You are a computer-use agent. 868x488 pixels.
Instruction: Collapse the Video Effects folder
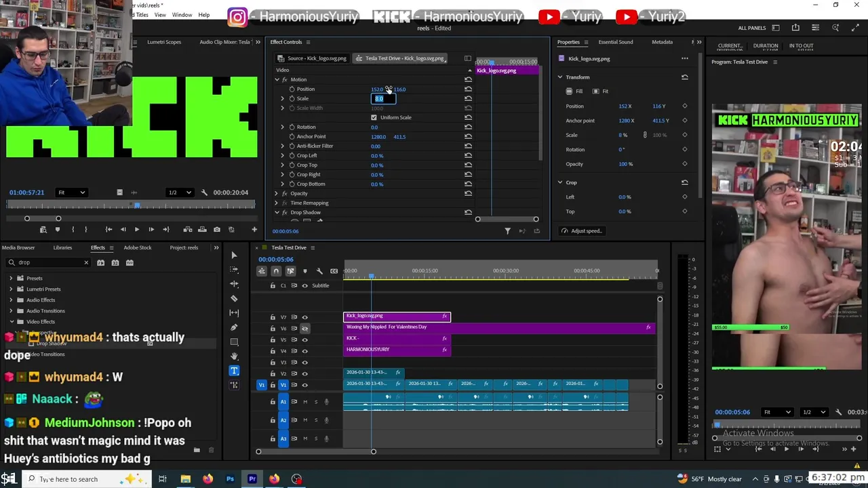[x=11, y=321]
